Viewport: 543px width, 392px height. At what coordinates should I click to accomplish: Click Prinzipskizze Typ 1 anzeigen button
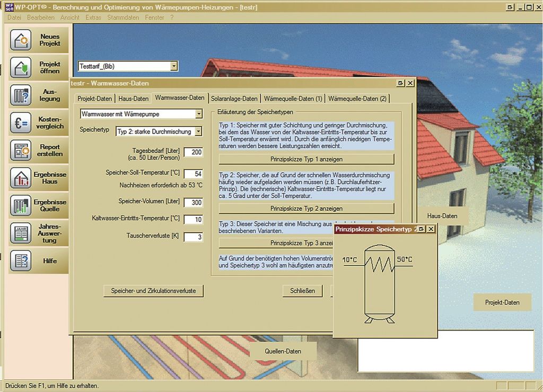click(306, 159)
